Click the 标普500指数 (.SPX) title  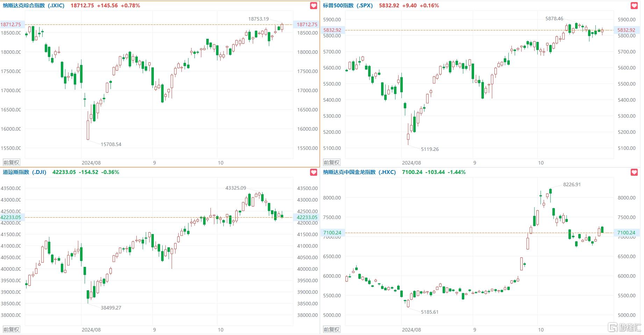(x=348, y=6)
